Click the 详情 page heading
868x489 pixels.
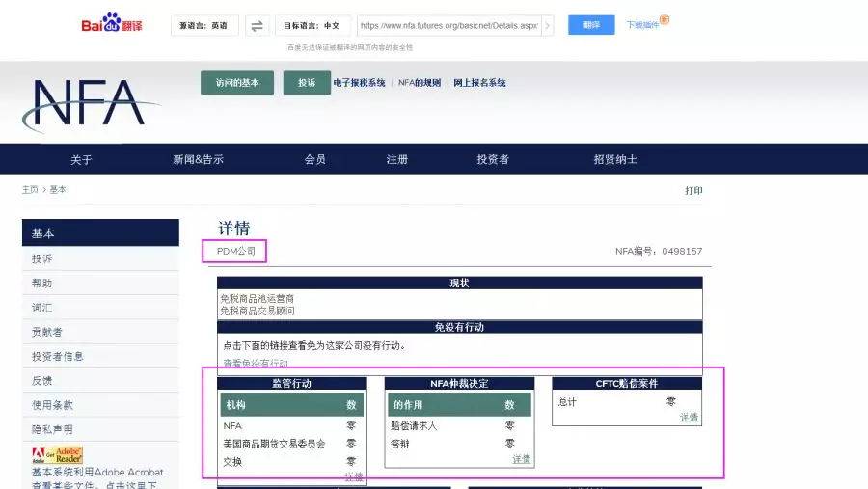click(x=233, y=229)
